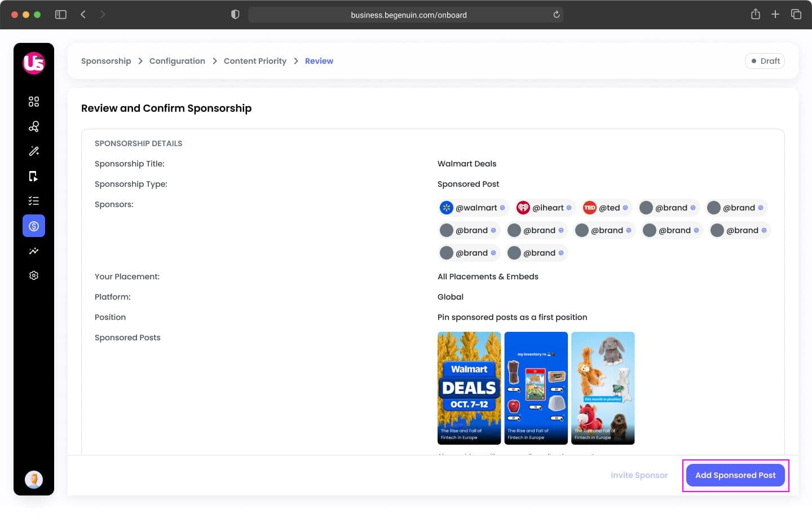
Task: Click the verified badge next to @walmart
Action: click(x=502, y=208)
